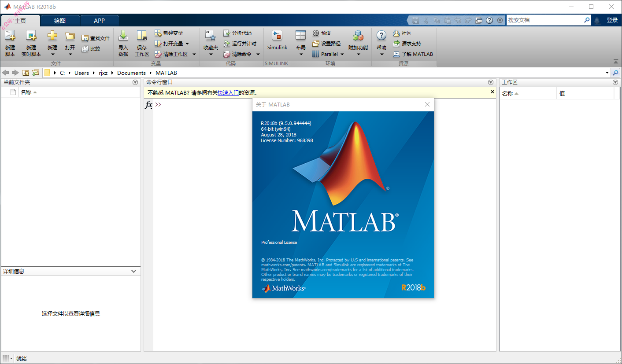Screen dimensions: 622x364
Task: Click 请求支持 (Request Support)
Action: pos(407,44)
